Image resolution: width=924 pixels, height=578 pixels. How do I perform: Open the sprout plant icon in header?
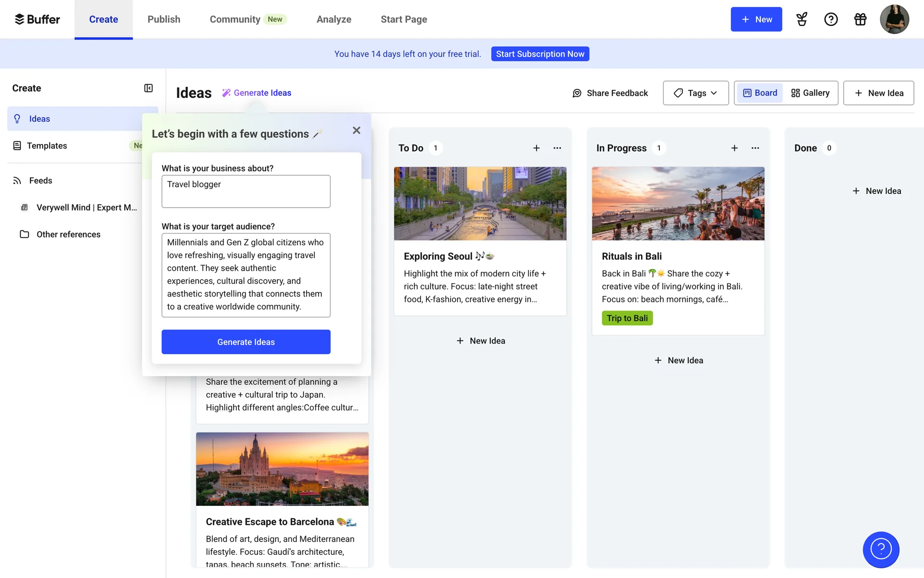click(801, 19)
